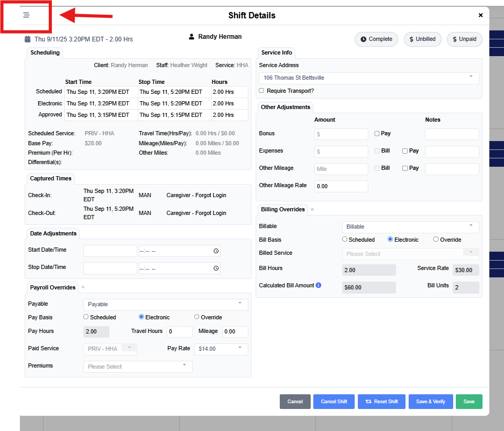Click info icon beside Calculated Bill Amount

click(318, 286)
